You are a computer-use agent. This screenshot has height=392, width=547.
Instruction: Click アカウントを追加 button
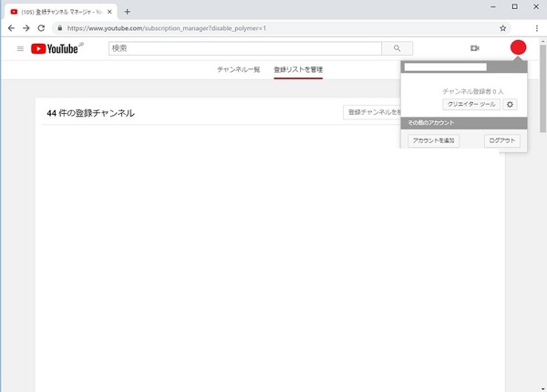coord(434,141)
